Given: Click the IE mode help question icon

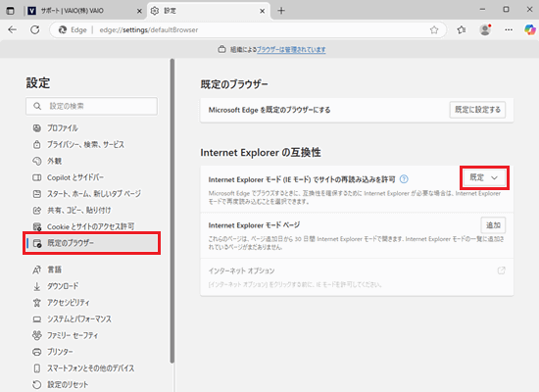Looking at the screenshot, I should tap(404, 179).
